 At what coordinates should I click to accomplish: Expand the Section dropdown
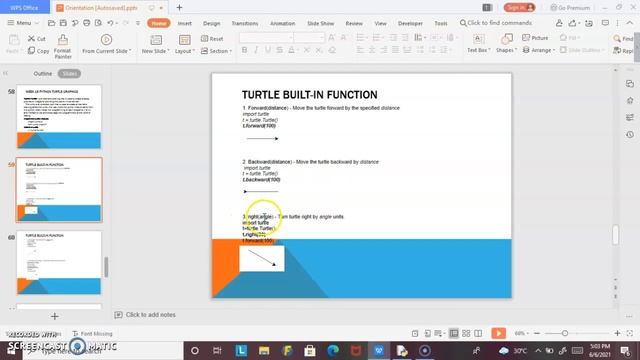(216, 51)
